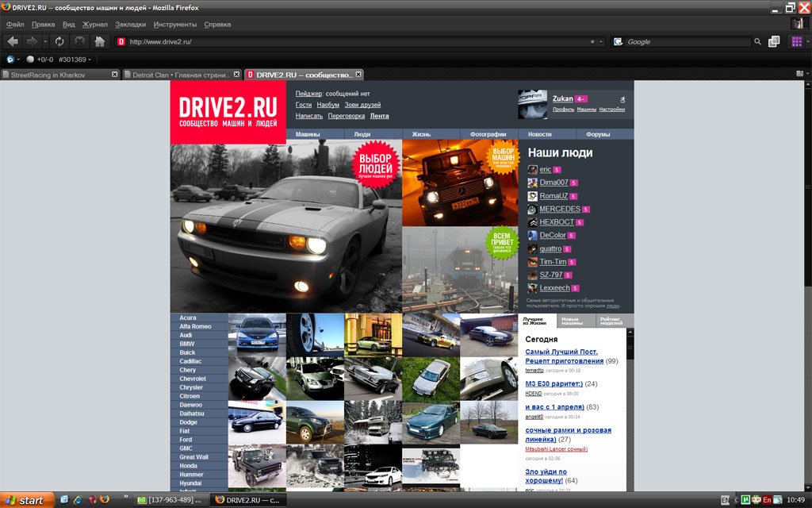Click the Лента link
The width and height of the screenshot is (812, 508).
point(380,116)
